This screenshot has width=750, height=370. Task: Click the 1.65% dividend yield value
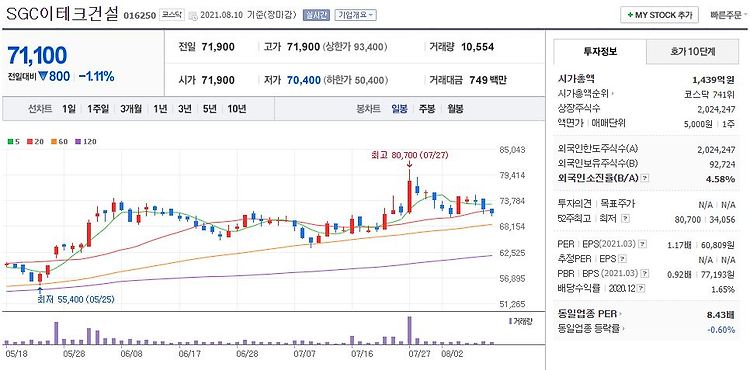coord(724,289)
